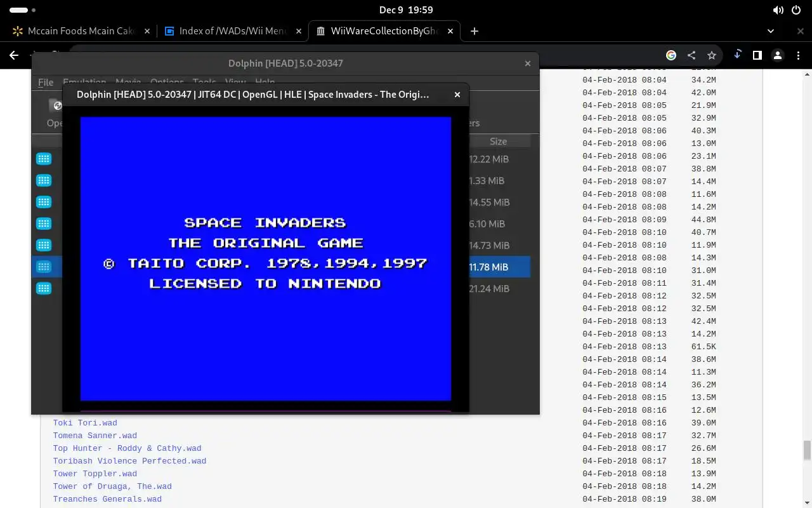Select game icon in 1.33 MiB row
The height and width of the screenshot is (508, 812).
pos(44,180)
